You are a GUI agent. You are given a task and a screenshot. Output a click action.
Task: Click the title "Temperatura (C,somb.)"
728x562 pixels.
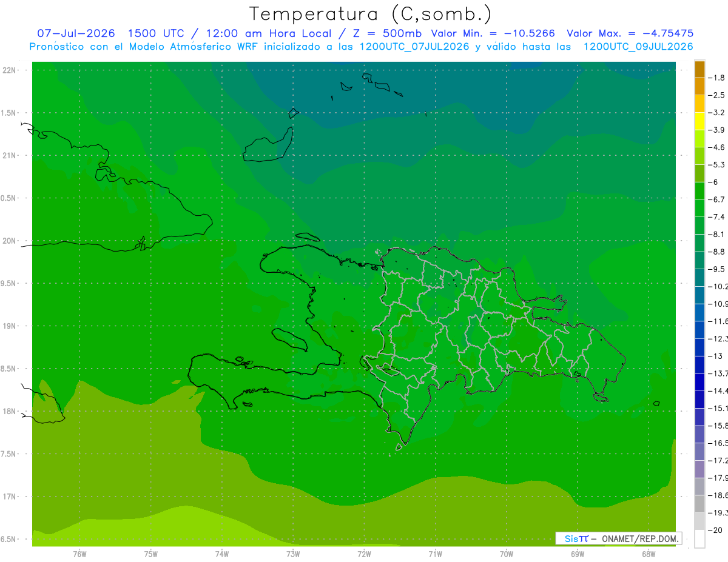pos(370,14)
